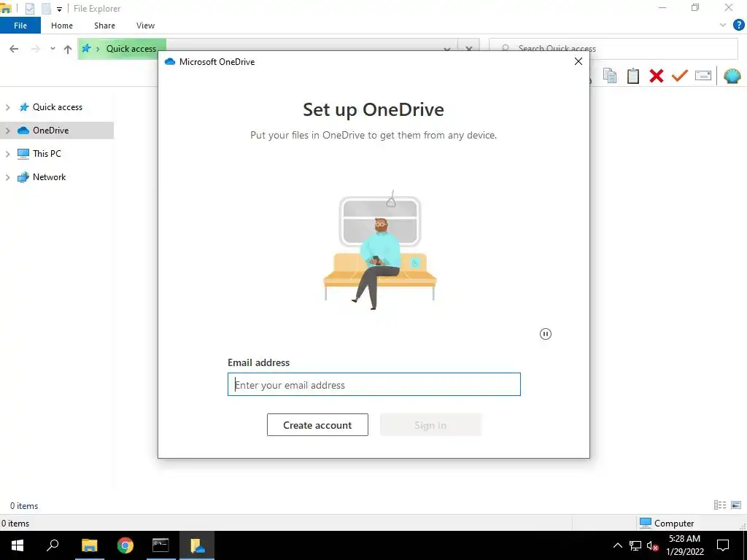Click the Create account button
The width and height of the screenshot is (747, 560).
317,425
